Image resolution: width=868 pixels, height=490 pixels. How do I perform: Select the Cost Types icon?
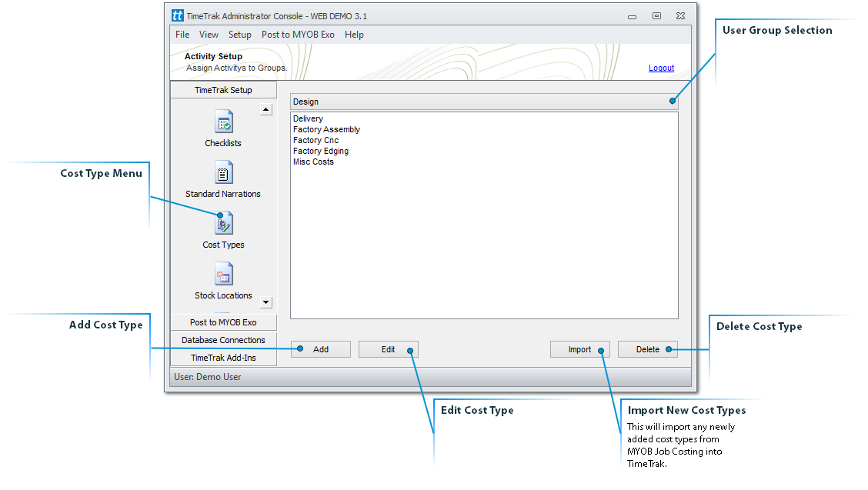tap(224, 223)
